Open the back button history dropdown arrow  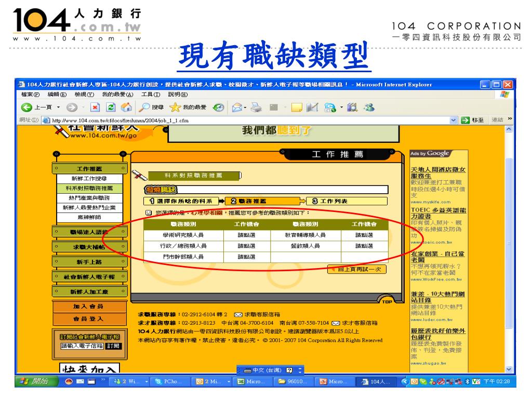(x=58, y=108)
